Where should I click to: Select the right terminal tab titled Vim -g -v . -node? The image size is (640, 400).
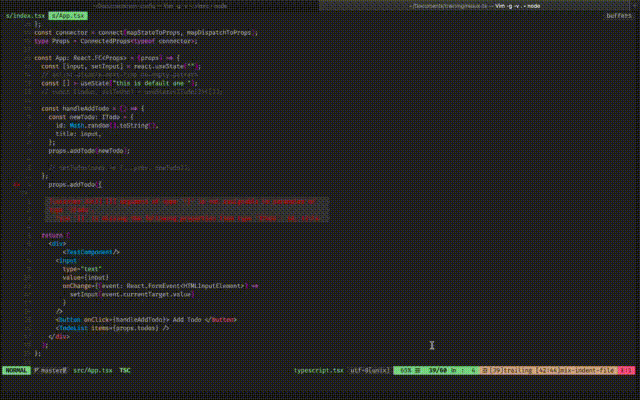point(475,6)
